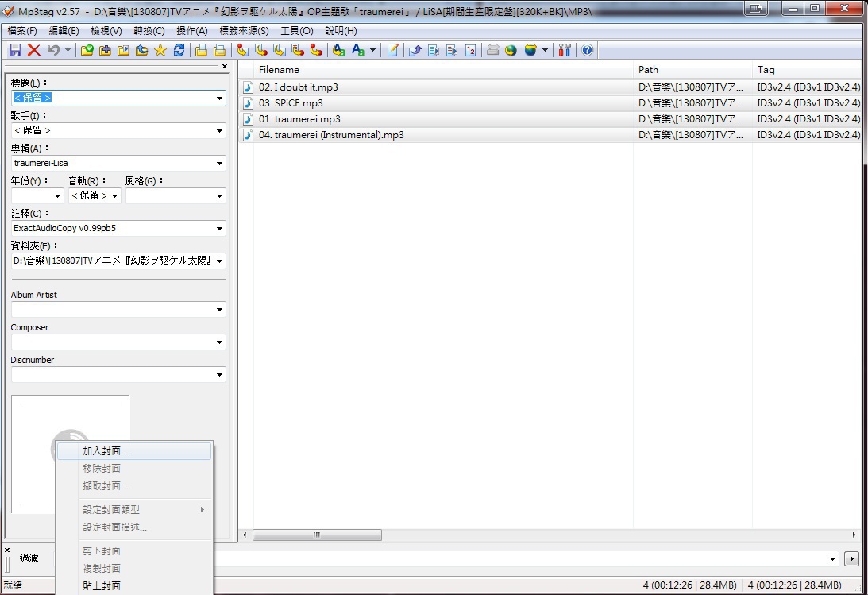Refresh the file list with blue arrows icon
Screen dimensions: 868x595
(x=179, y=50)
